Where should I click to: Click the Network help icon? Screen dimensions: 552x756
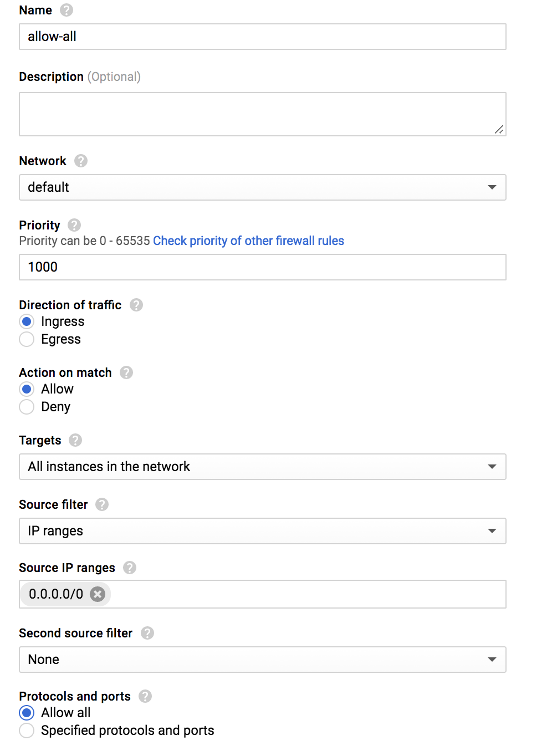[81, 161]
